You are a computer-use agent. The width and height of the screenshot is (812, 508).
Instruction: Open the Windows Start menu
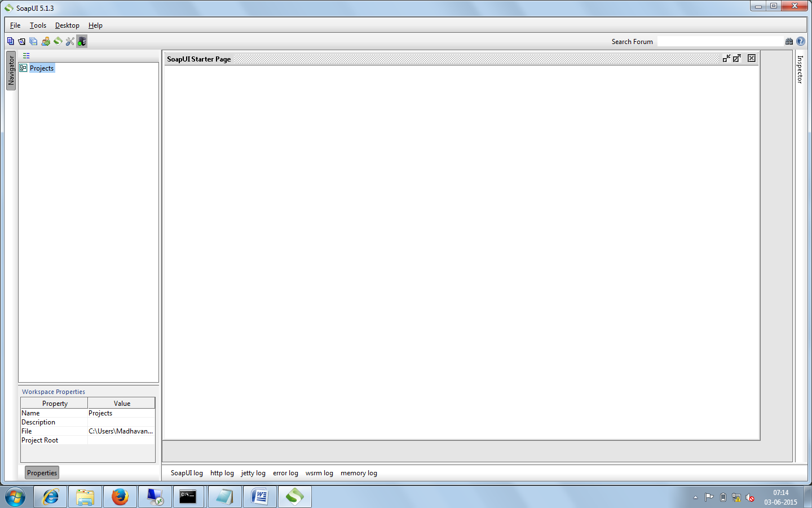coord(15,497)
